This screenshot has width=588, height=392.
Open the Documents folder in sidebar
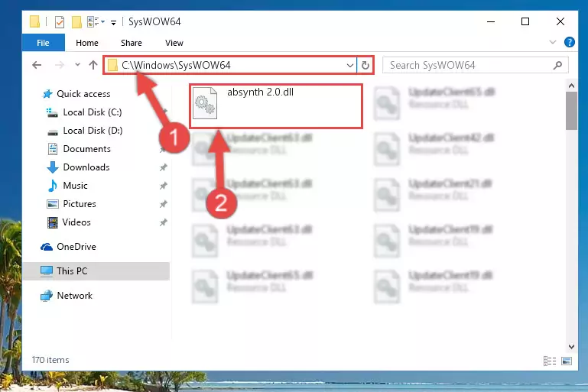point(86,149)
